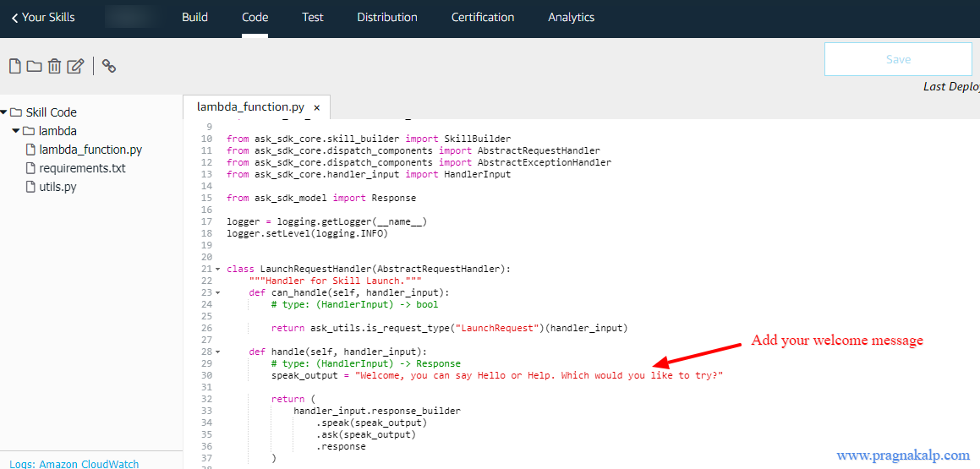This screenshot has height=469, width=980.
Task: Fold the handle method at line 28
Action: point(218,352)
